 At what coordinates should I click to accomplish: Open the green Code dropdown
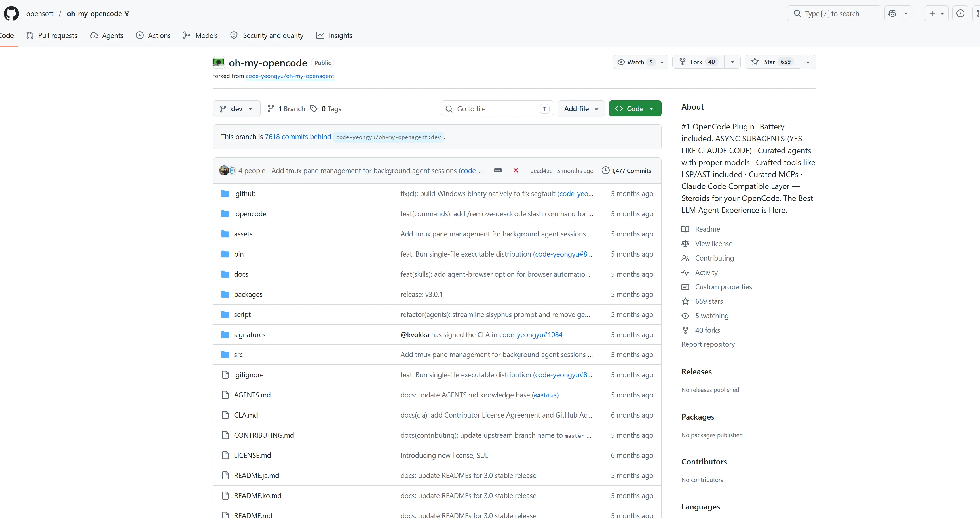coord(635,108)
